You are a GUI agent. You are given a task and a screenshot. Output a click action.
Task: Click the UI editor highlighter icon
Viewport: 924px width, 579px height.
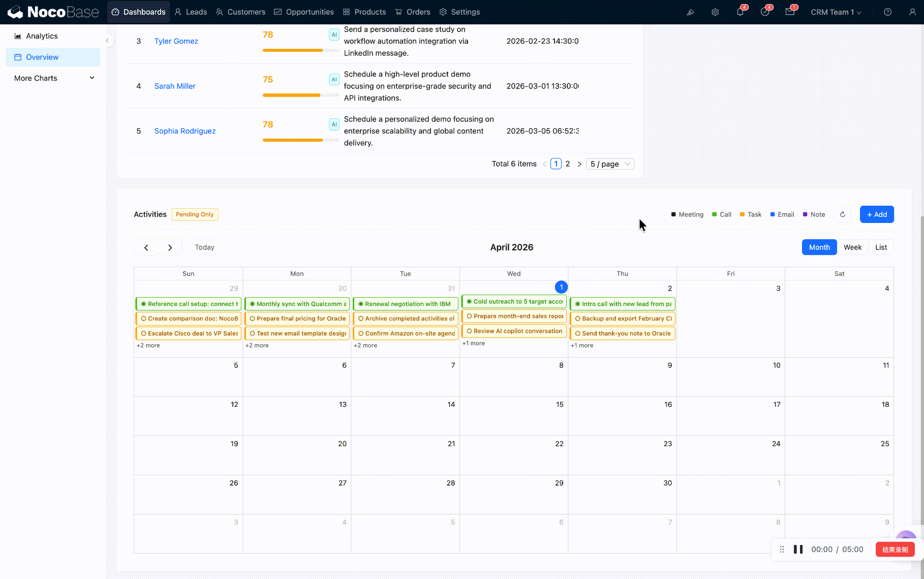click(x=690, y=12)
